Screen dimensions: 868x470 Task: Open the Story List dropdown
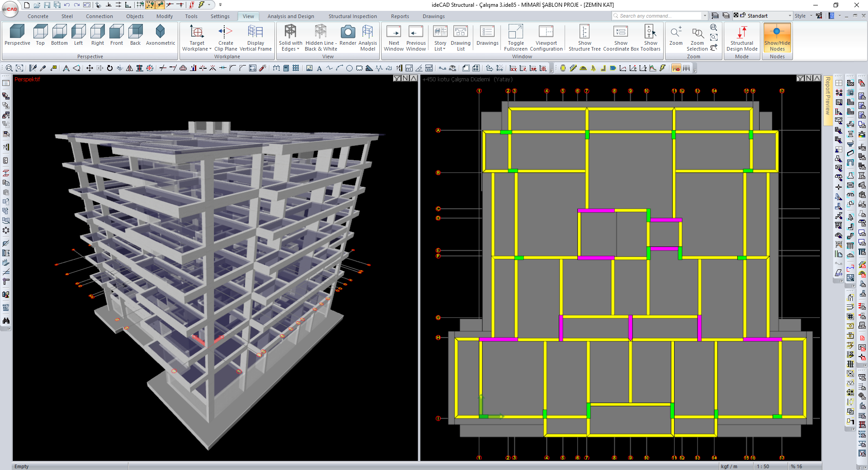(440, 38)
